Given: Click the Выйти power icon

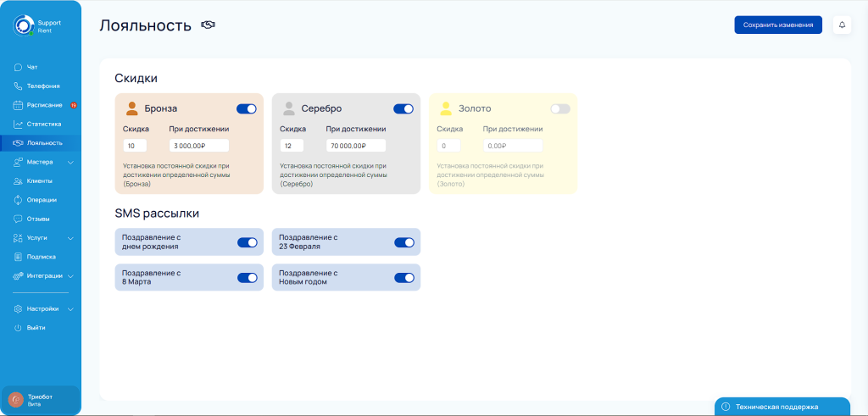Looking at the screenshot, I should point(18,328).
